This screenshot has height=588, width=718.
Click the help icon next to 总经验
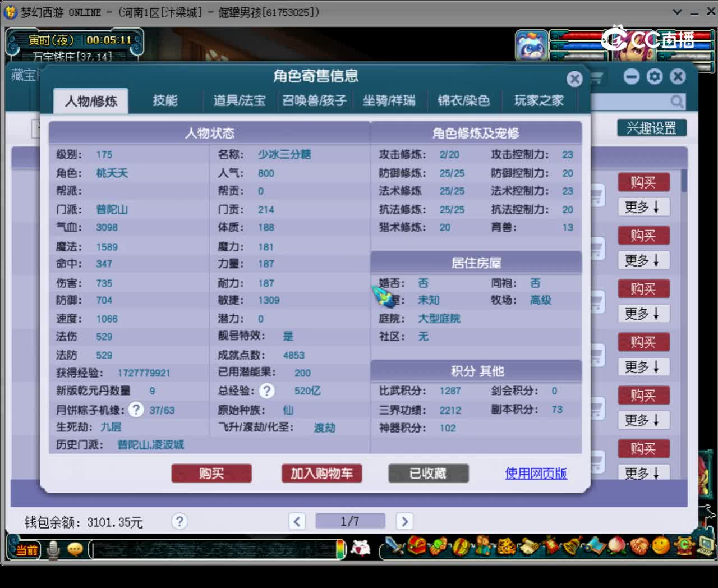pos(267,391)
